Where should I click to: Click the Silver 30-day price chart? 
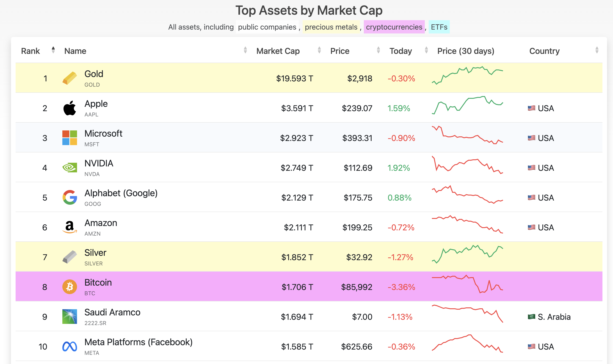click(467, 254)
